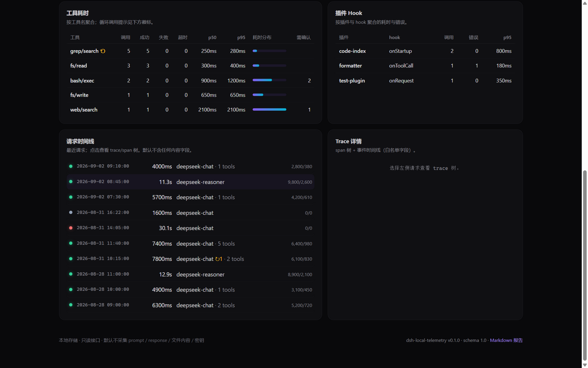The width and height of the screenshot is (588, 368).
Task: Select the 12.9s deepseek-reasoner request
Action: tap(190, 274)
